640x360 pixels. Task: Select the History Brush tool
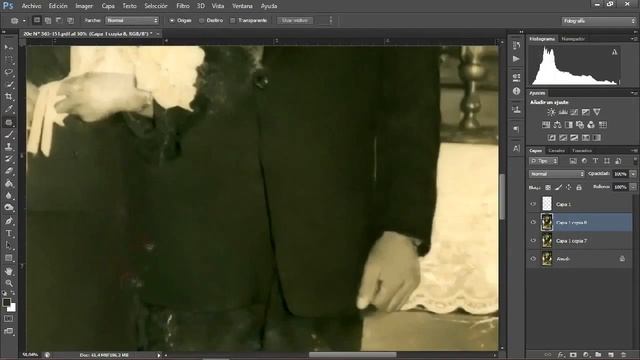(x=9, y=159)
